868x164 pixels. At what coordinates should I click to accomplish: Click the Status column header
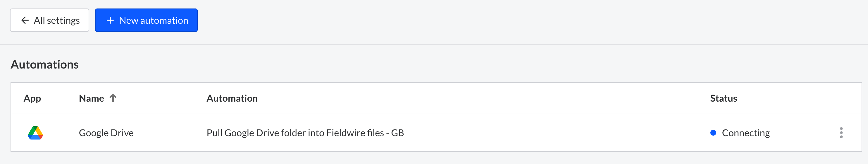click(x=724, y=98)
